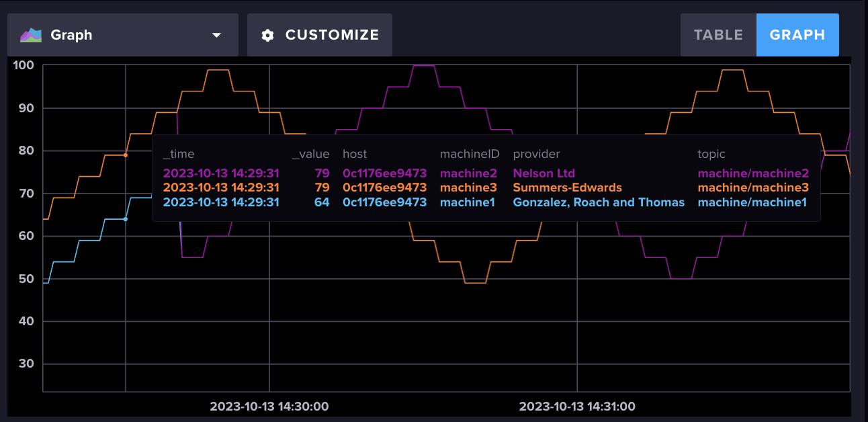The width and height of the screenshot is (868, 422).
Task: Click the topic column header in tooltip
Action: coord(711,155)
